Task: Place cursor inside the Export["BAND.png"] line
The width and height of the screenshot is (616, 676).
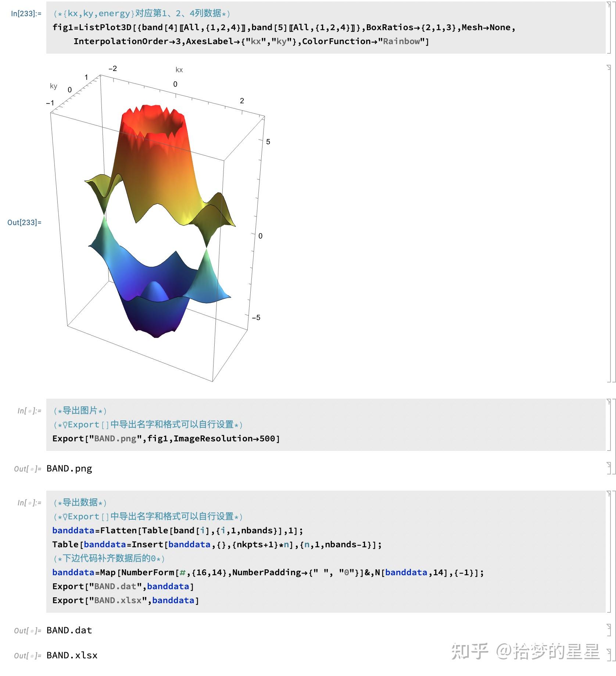Action: pos(165,438)
